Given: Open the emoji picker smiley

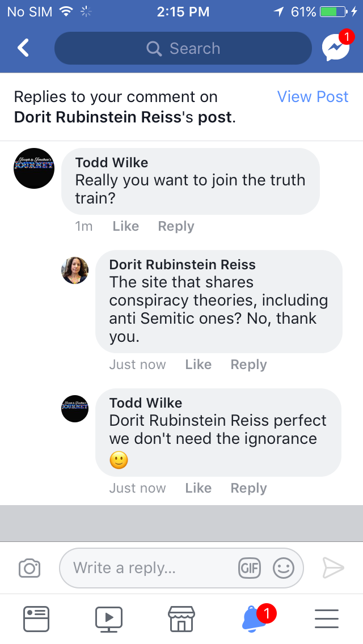Looking at the screenshot, I should pos(284,568).
